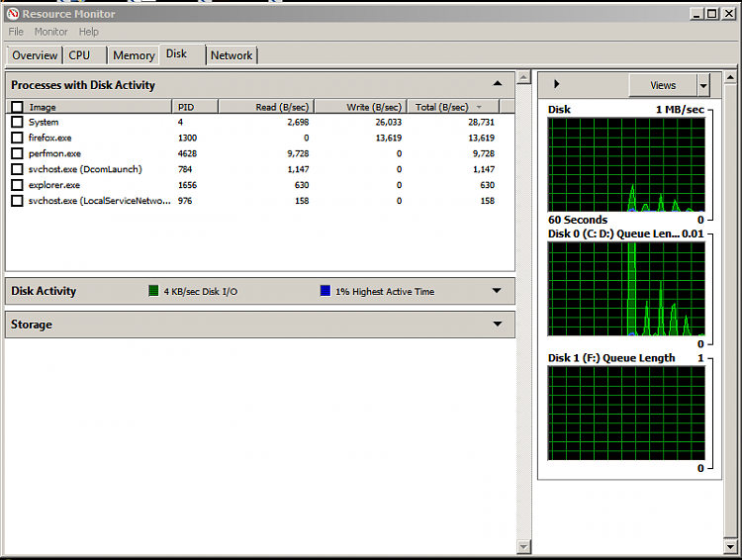The height and width of the screenshot is (560, 742).
Task: Click the Disk 0 (C: D:) Queue Length graph
Action: point(626,289)
